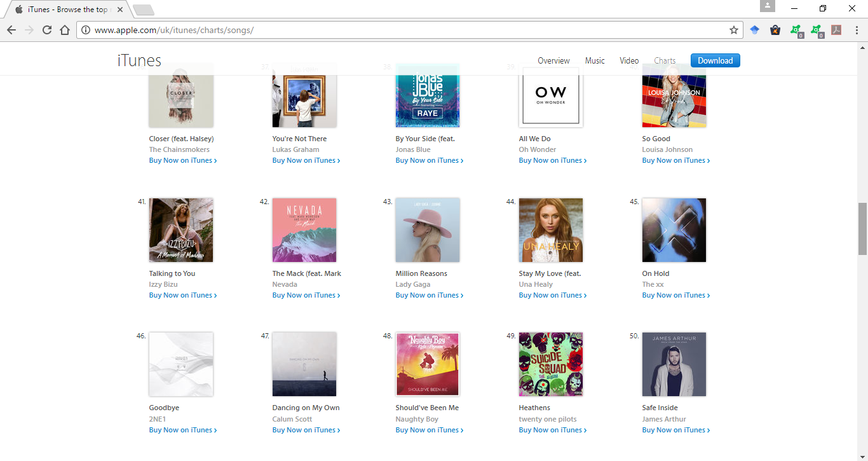The image size is (868, 461).
Task: Open Naughty Boy album artwork
Action: (x=428, y=364)
